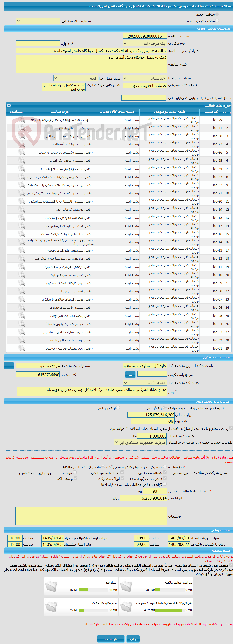The width and height of the screenshot is (233, 644).
Task: Open view icon for row bld-23
Action: pos(21,177)
